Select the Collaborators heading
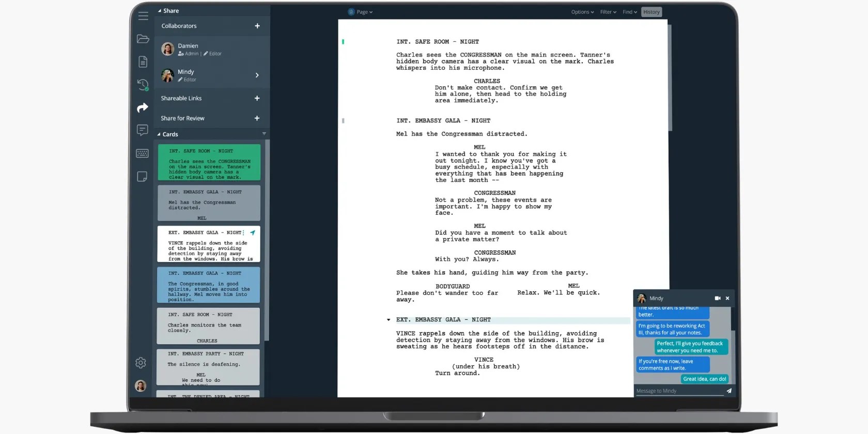 [x=179, y=26]
